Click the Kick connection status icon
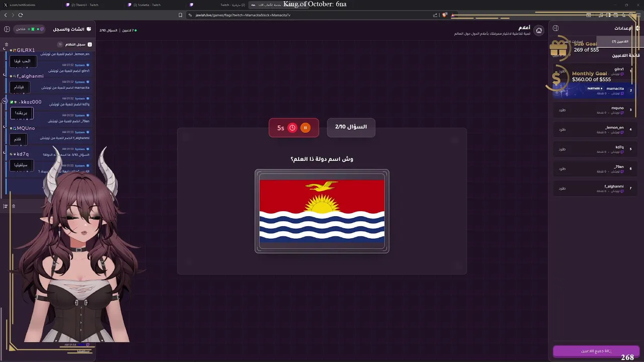 pos(33,29)
